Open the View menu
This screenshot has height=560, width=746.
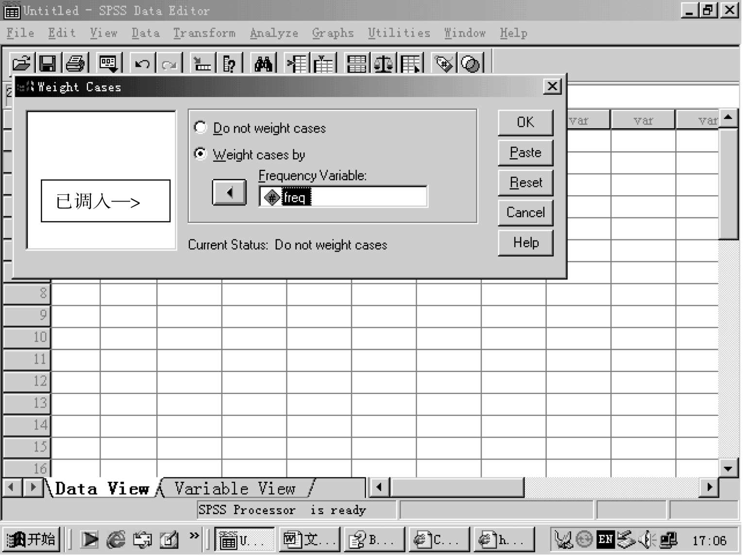104,33
